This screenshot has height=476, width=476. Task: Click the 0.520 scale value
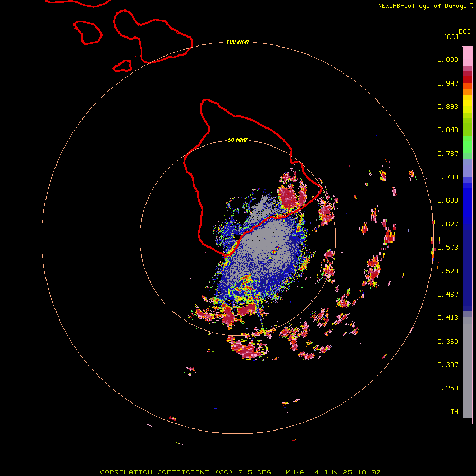pyautogui.click(x=448, y=271)
